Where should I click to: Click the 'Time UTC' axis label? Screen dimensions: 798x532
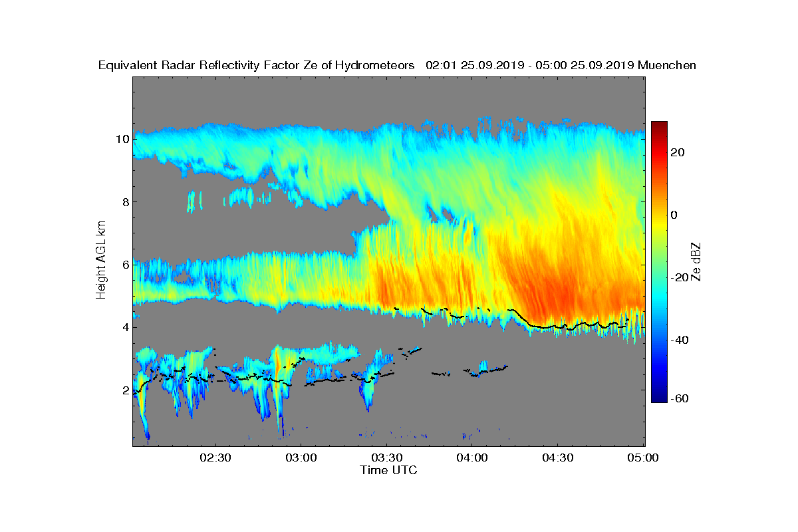[x=388, y=470]
